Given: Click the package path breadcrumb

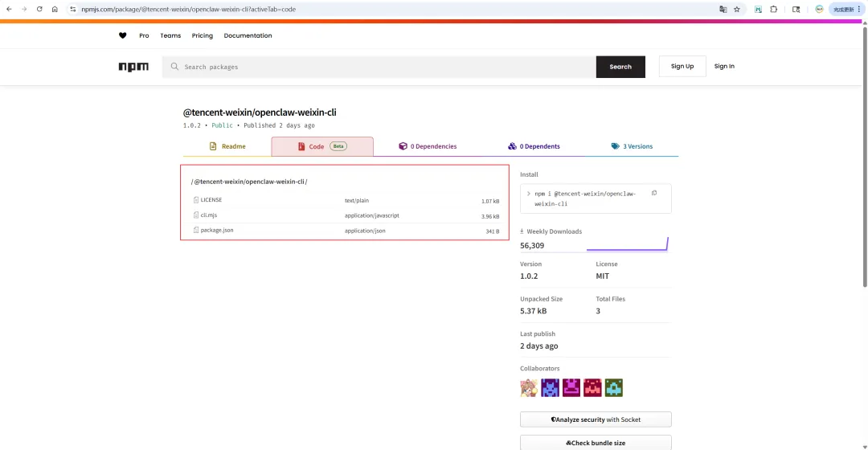Looking at the screenshot, I should click(249, 182).
